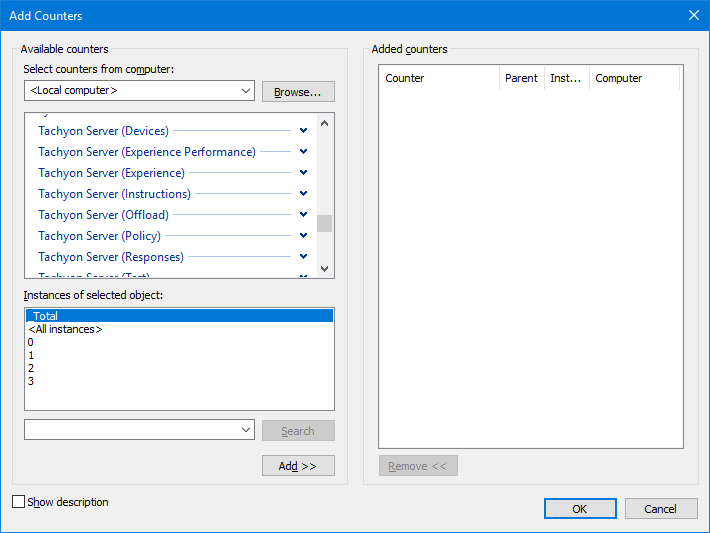Viewport: 710px width, 533px height.
Task: Expand Tachyon Server (Experience Performance) chevron
Action: tap(303, 151)
